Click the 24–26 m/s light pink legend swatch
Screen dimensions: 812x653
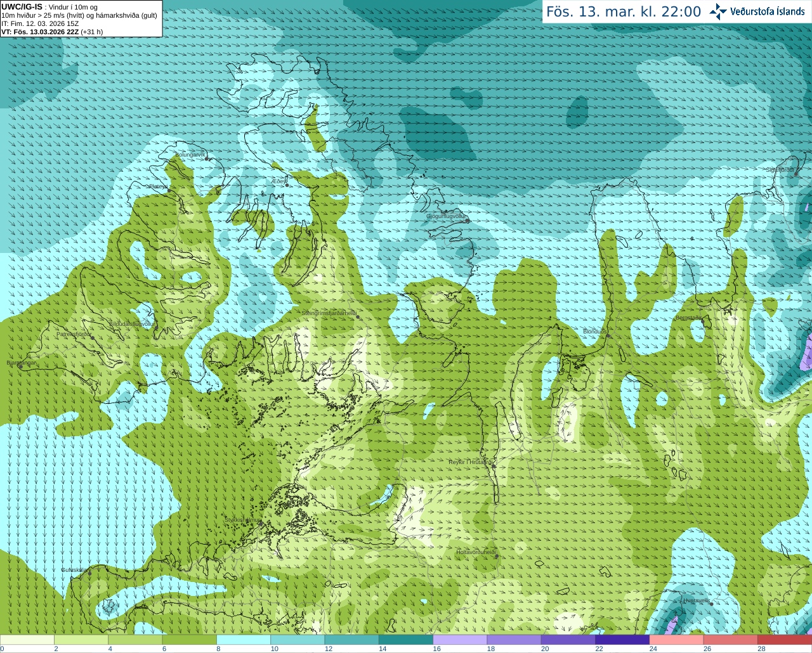[677, 640]
